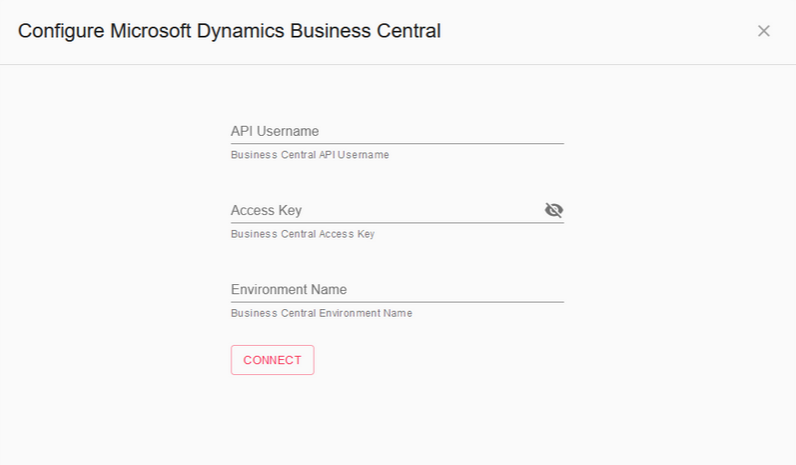This screenshot has width=796, height=465.
Task: Show the hidden Access Key characters
Action: pyautogui.click(x=553, y=210)
